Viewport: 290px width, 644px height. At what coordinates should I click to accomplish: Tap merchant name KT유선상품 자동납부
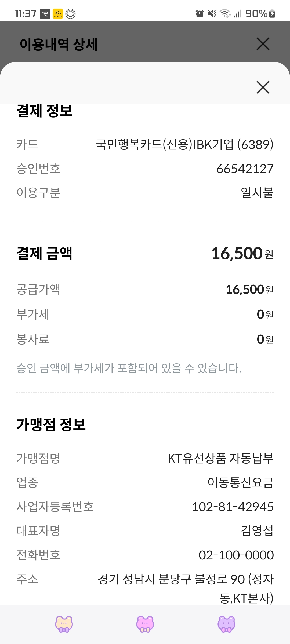coord(220,458)
